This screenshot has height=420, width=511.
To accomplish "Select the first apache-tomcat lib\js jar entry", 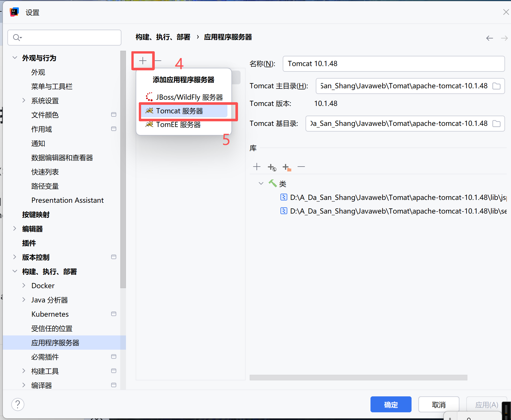I will click(393, 197).
